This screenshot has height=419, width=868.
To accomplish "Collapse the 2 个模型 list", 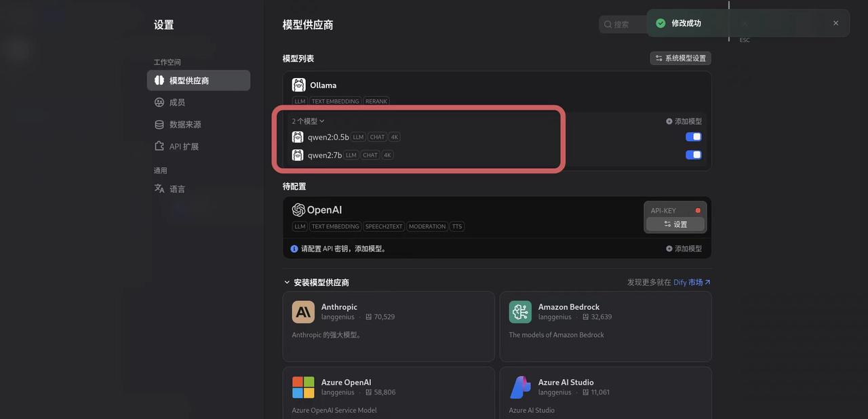I will [x=307, y=120].
